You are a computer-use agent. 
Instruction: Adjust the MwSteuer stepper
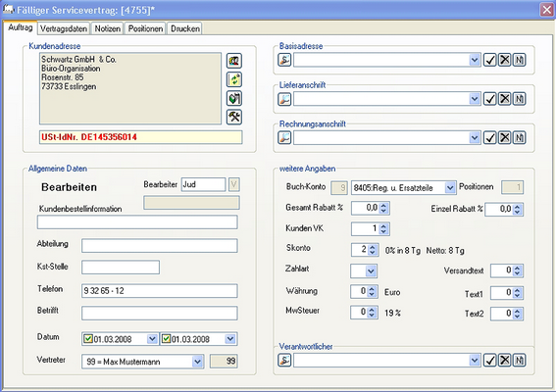coord(372,313)
